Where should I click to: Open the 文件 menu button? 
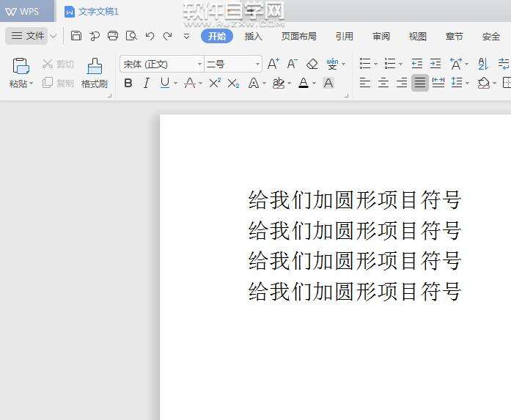coord(27,35)
